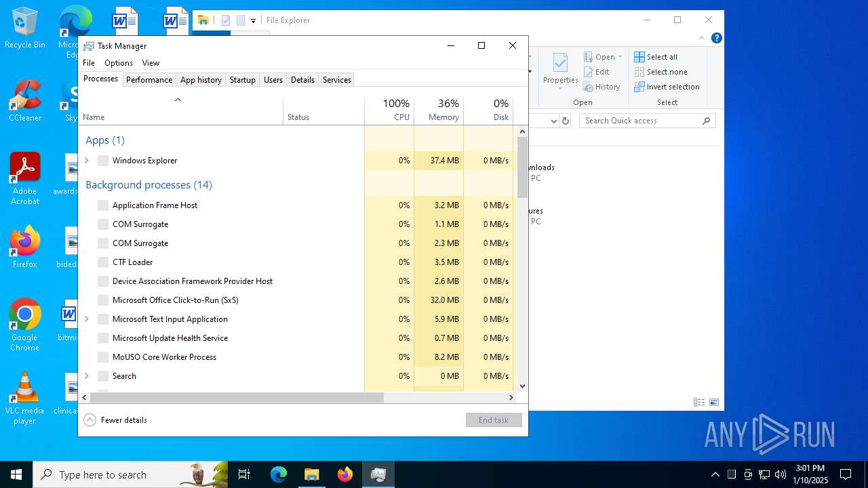The height and width of the screenshot is (488, 868).
Task: Switch to the Users tab
Action: point(273,80)
